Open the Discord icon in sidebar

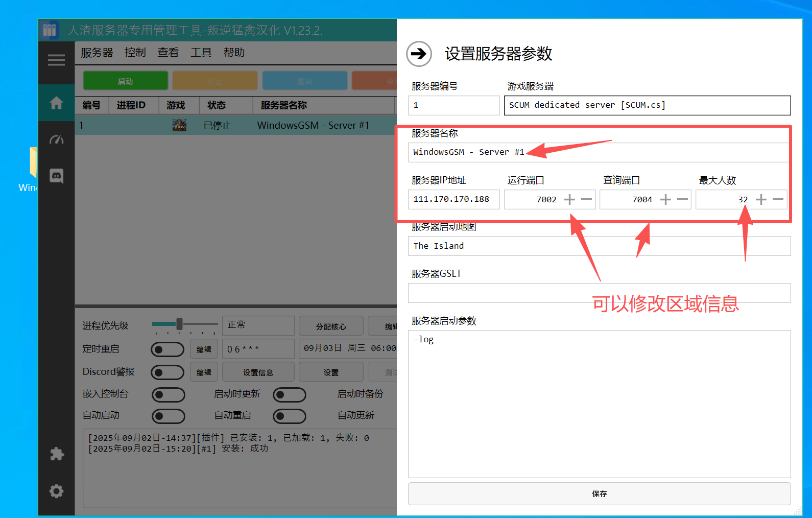pyautogui.click(x=56, y=176)
